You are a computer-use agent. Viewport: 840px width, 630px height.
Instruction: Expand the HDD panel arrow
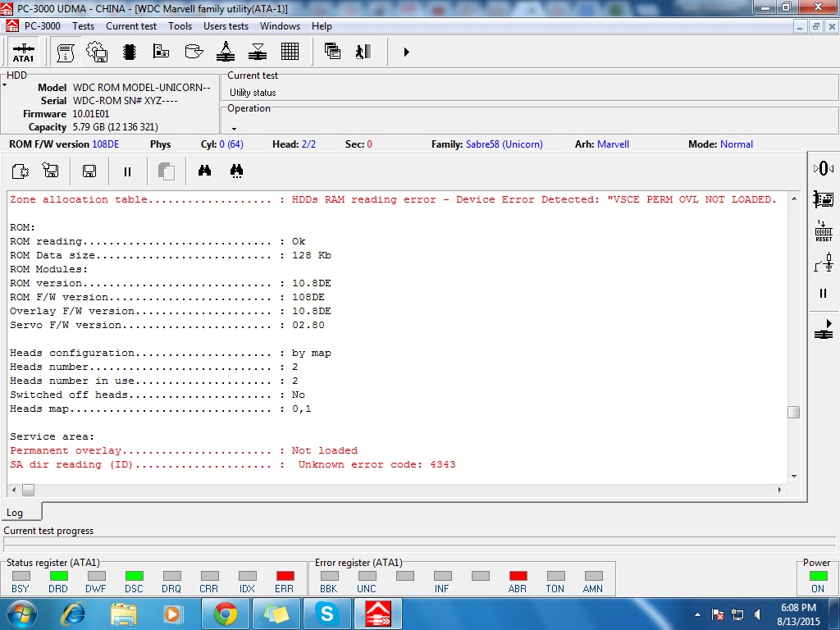pyautogui.click(x=4, y=85)
